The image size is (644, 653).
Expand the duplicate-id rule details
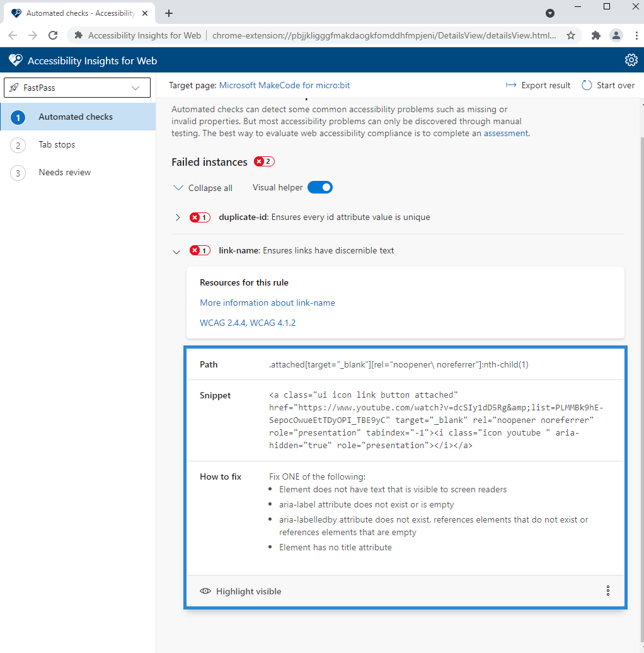[x=177, y=217]
